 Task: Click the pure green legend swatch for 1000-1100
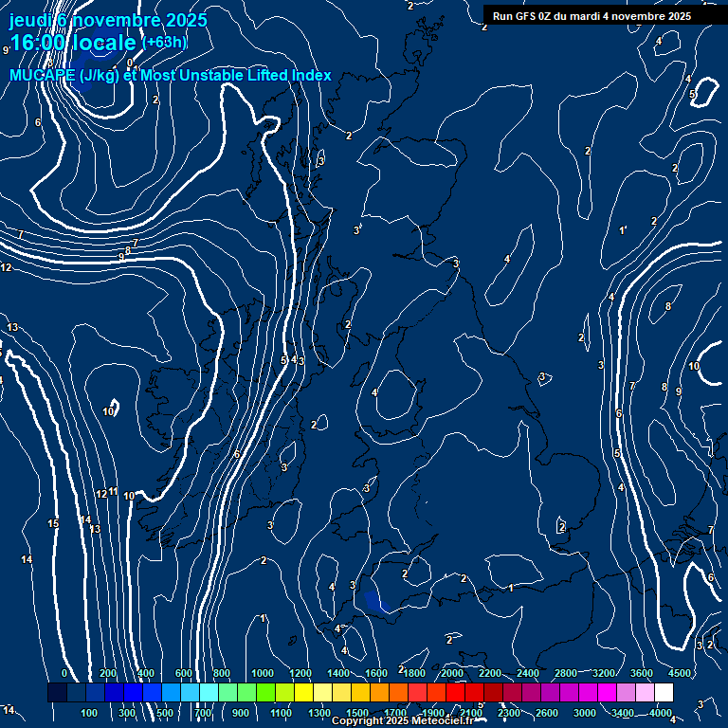pos(266,692)
